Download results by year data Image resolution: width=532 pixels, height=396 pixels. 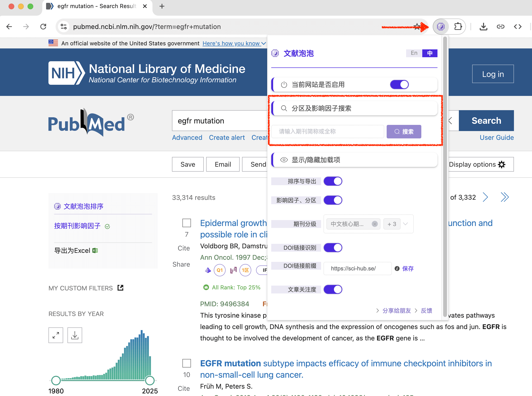pyautogui.click(x=75, y=335)
